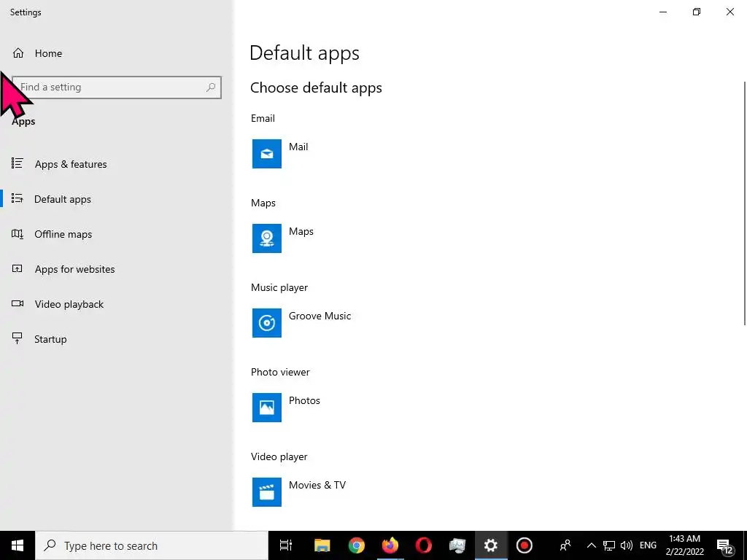
Task: Click the Default apps sidebar icon
Action: (18, 198)
